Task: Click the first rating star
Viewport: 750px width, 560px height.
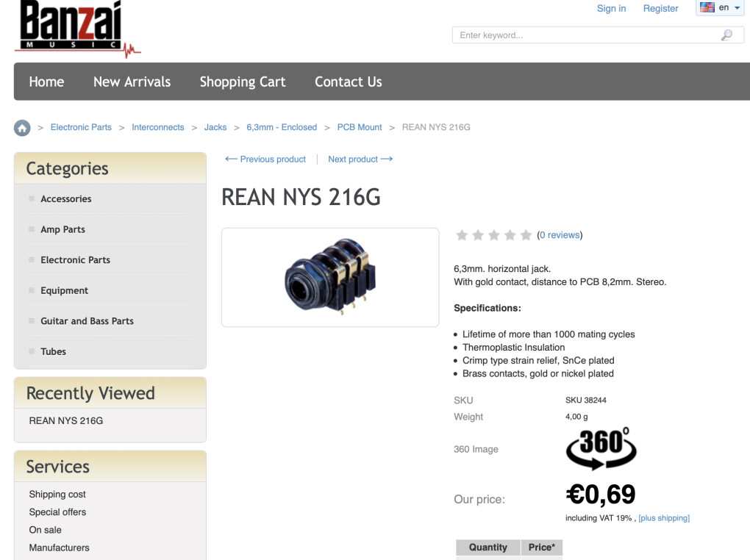Action: 462,235
